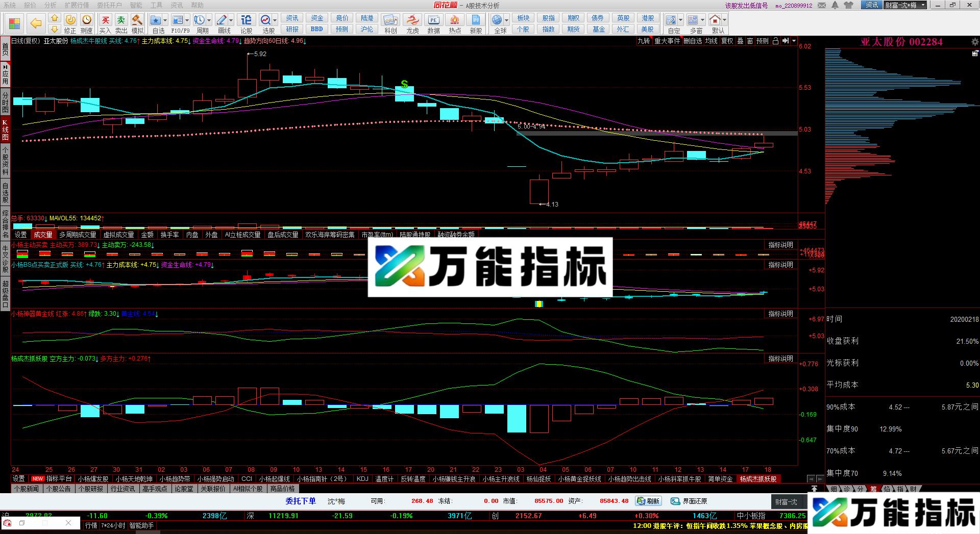Click the 刷新 refresh button
Viewport: 980px width, 534px height.
(648, 501)
